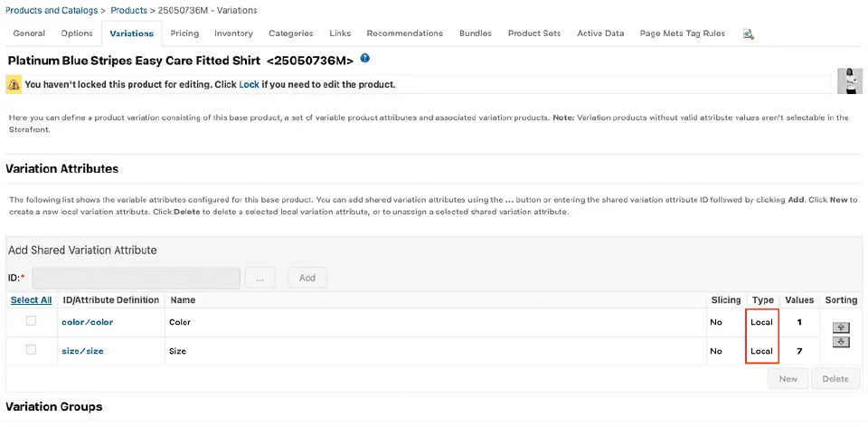View the Recommendations tab
The width and height of the screenshot is (868, 427).
pos(405,33)
